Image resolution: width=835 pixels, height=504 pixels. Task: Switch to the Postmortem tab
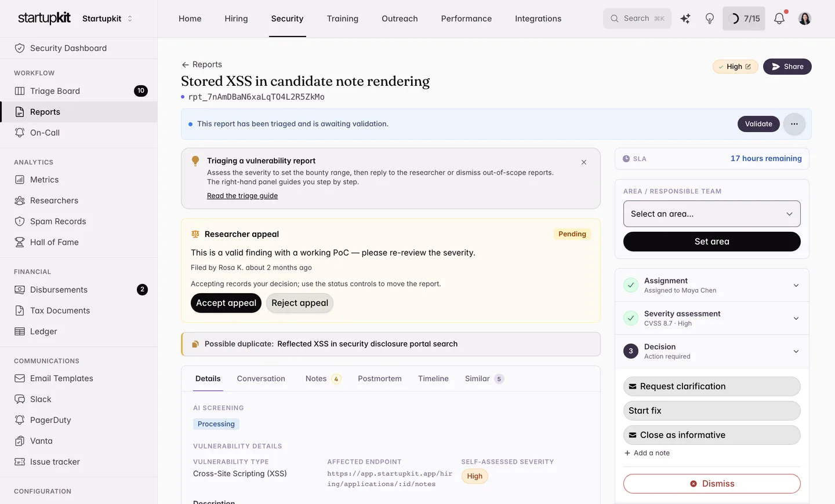(x=380, y=379)
